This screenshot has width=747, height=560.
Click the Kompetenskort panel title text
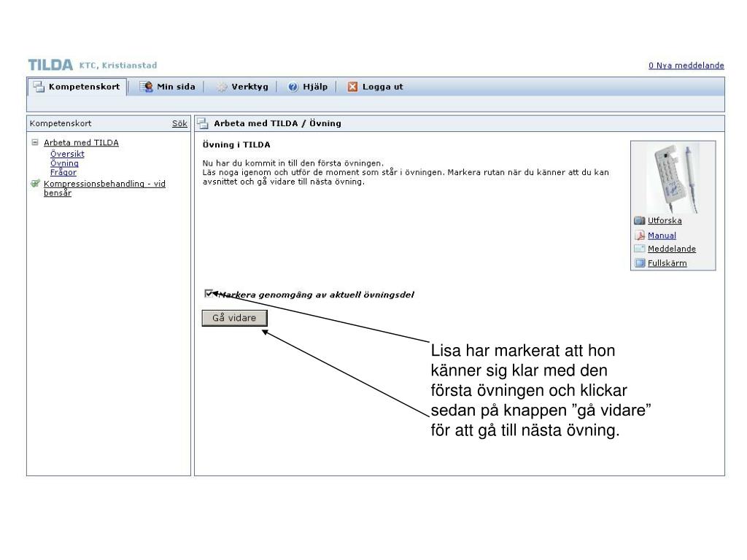(61, 123)
